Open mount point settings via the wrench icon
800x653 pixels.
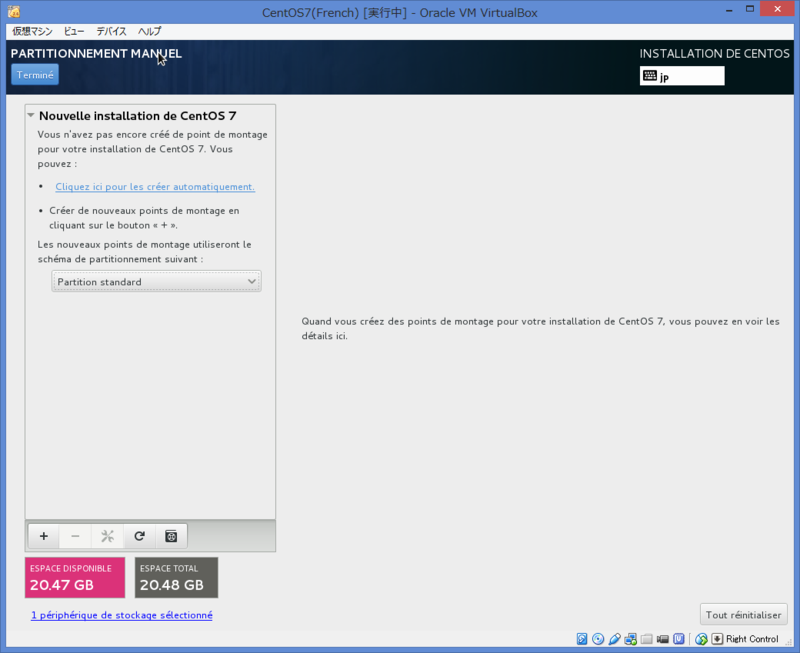[x=107, y=536]
